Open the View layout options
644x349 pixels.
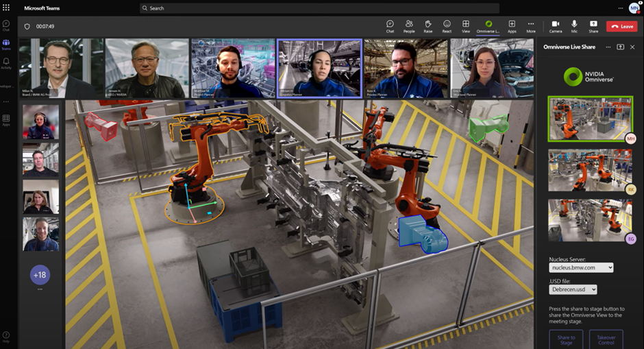point(466,26)
